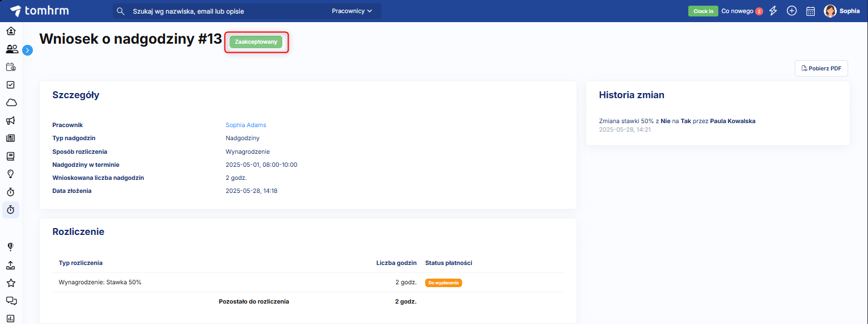Open the employees icon in sidebar
Viewport: 868px width, 324px height.
(11, 49)
